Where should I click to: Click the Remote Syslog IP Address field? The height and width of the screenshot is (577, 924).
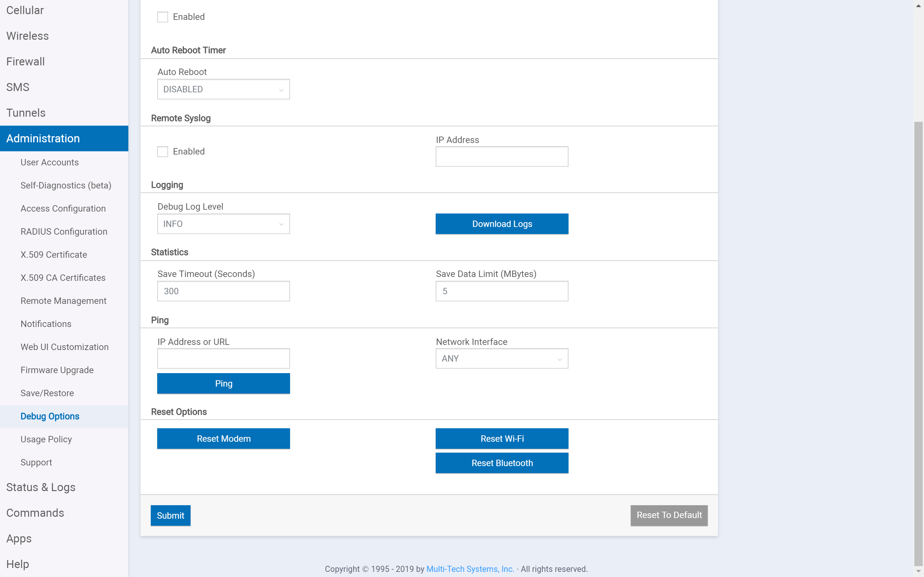(x=502, y=156)
